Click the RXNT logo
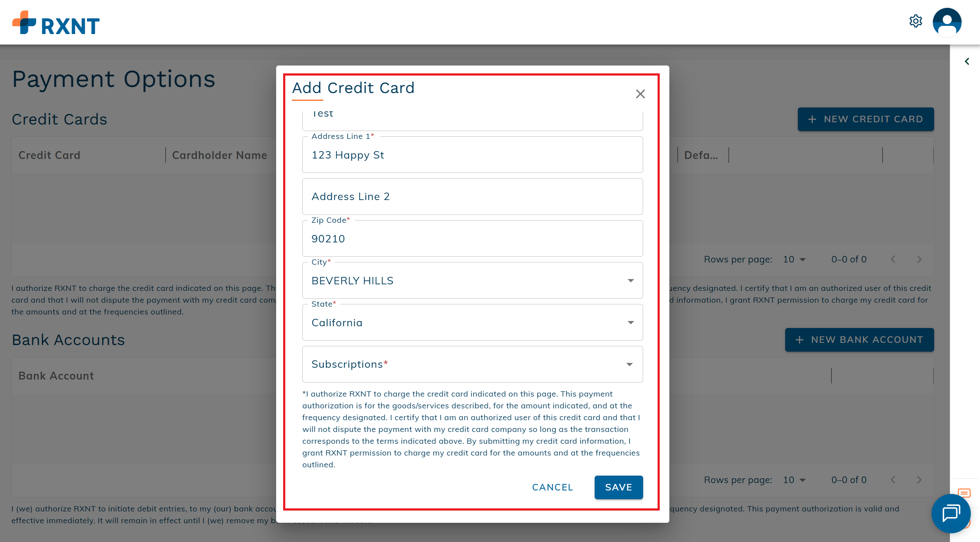The width and height of the screenshot is (980, 542). [56, 24]
